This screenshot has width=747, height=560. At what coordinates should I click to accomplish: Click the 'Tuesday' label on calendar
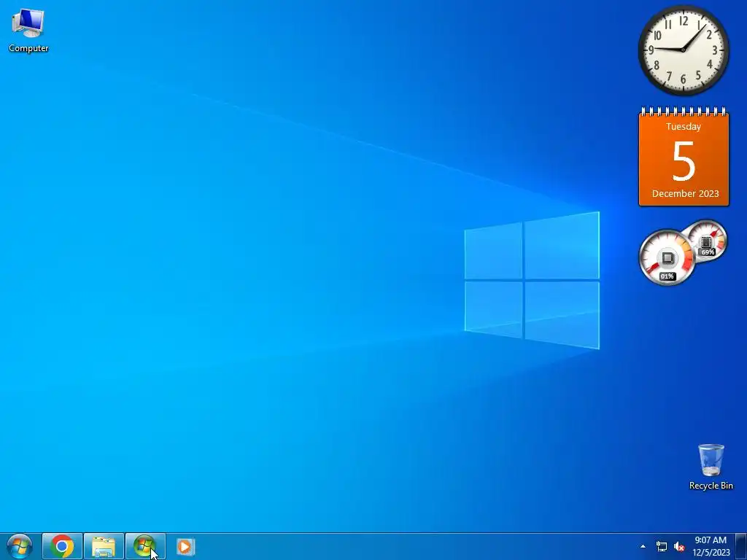[683, 127]
